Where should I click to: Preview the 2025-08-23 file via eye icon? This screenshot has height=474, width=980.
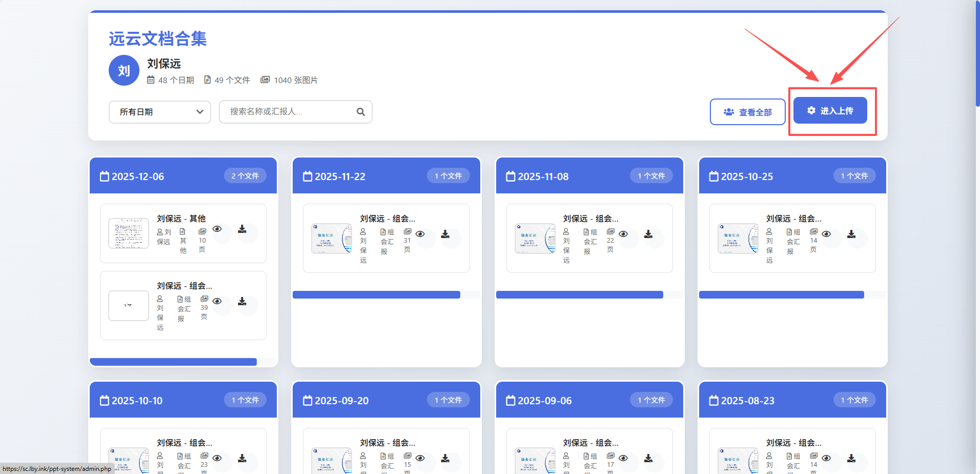(x=826, y=458)
